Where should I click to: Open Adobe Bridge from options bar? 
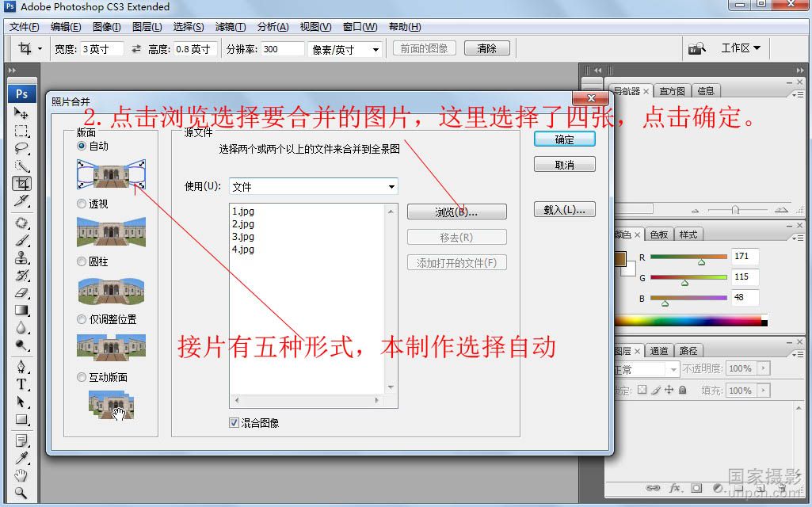tap(696, 48)
